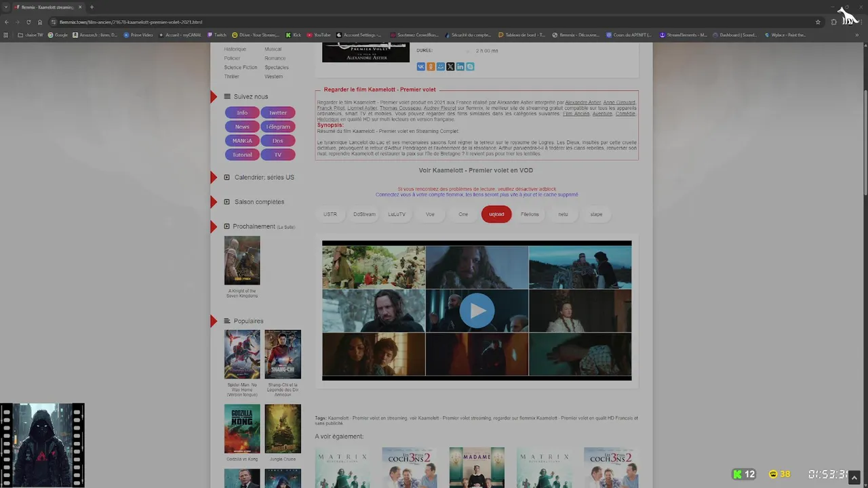Viewport: 868px width, 488px height.
Task: Open A Knight of the Seven Kingdoms poster
Action: [242, 260]
